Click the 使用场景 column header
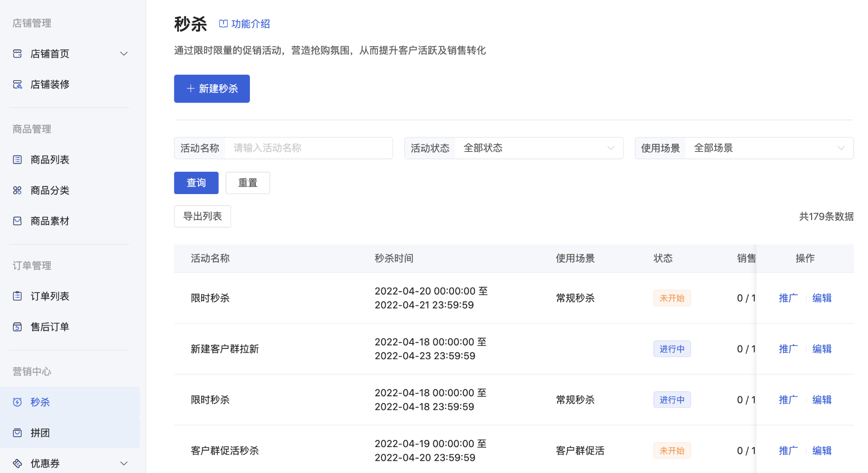 [575, 259]
